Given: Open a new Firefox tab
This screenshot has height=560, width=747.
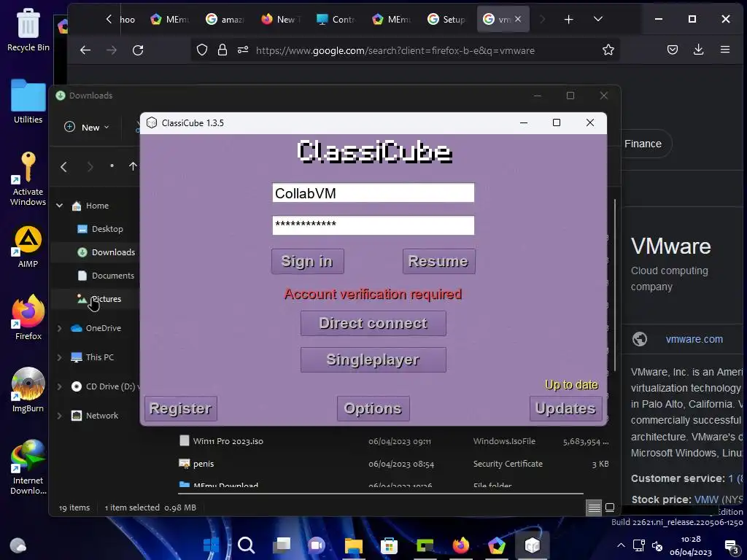Looking at the screenshot, I should (568, 20).
